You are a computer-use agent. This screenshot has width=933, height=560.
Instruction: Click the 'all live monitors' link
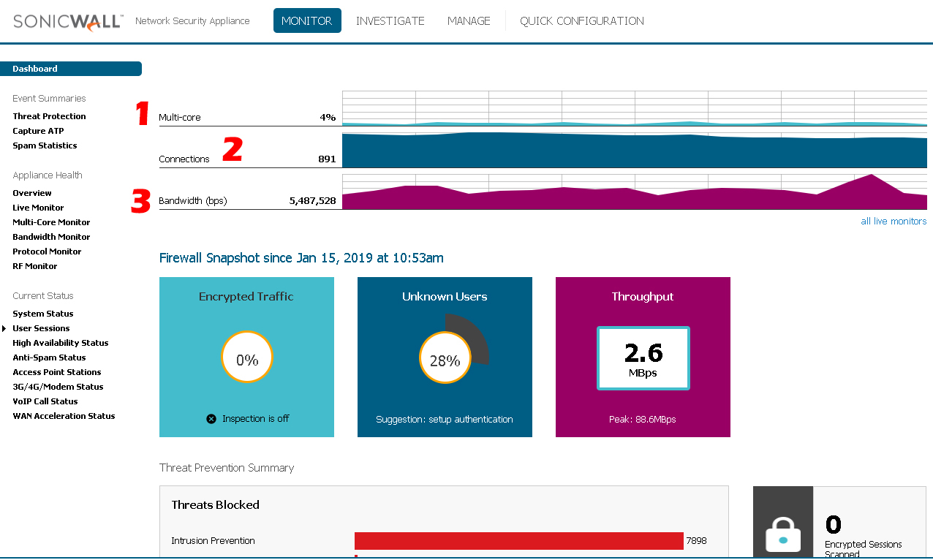click(893, 221)
